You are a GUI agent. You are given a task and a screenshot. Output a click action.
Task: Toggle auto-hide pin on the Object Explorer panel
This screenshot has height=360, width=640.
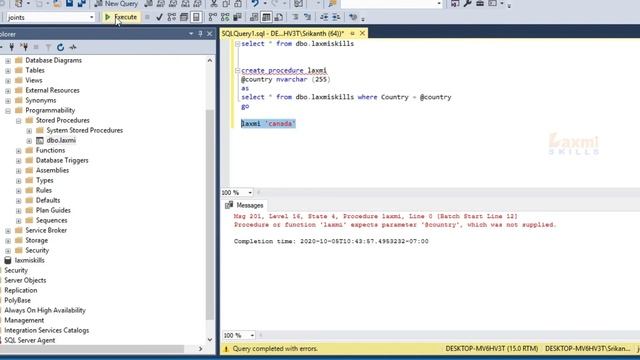200,34
